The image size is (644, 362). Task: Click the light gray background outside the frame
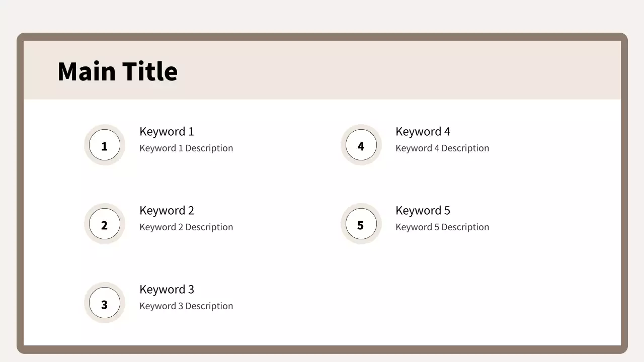tap(322, 15)
